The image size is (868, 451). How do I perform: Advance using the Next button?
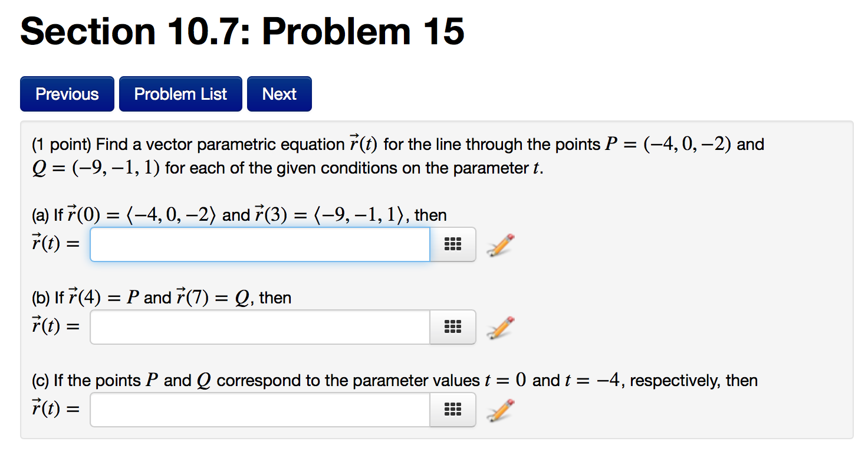tap(279, 93)
